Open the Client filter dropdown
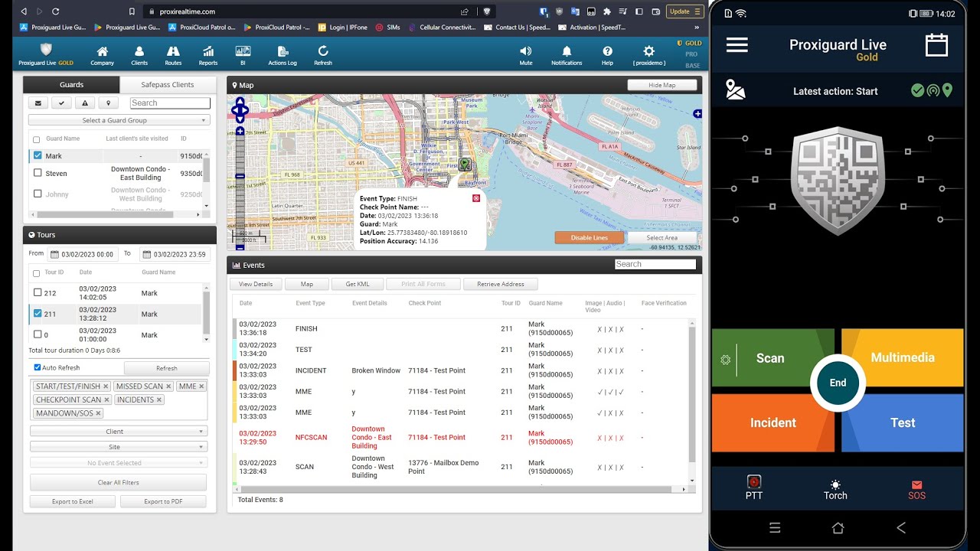The width and height of the screenshot is (980, 551). 119,432
